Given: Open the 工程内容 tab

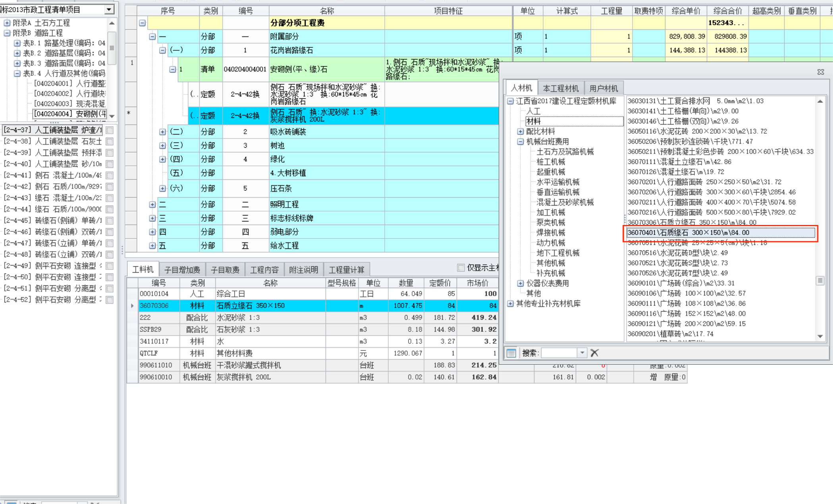Looking at the screenshot, I should (264, 270).
